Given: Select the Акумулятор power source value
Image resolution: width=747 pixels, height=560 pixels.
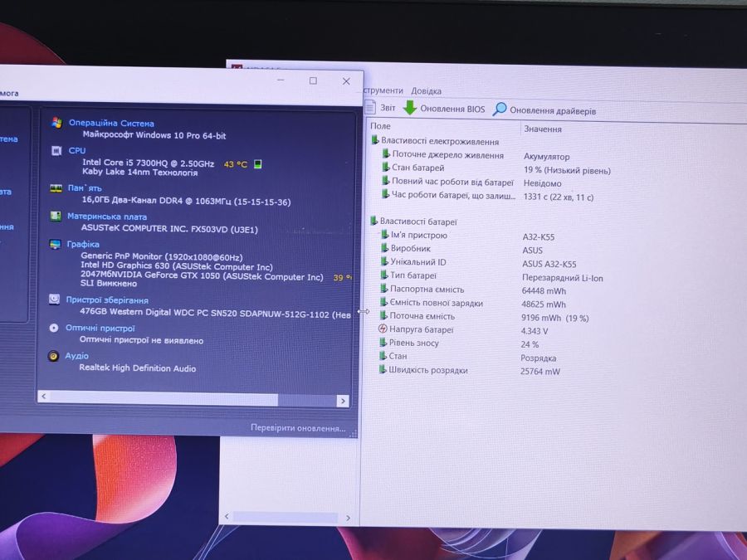Looking at the screenshot, I should click(546, 157).
